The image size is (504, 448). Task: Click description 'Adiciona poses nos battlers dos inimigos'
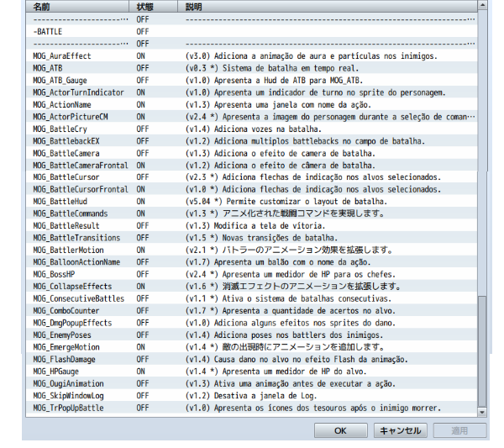298,335
